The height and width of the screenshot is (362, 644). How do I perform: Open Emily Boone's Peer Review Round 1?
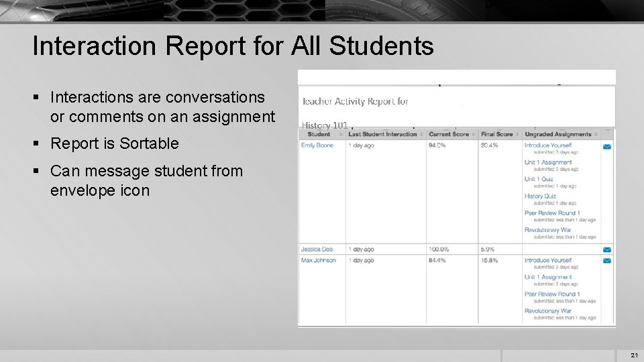point(552,213)
